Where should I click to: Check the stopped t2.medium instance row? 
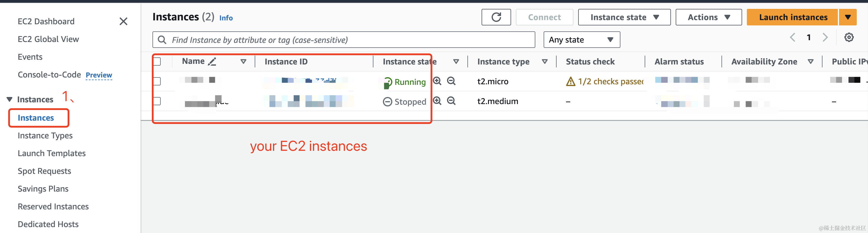pyautogui.click(x=157, y=101)
